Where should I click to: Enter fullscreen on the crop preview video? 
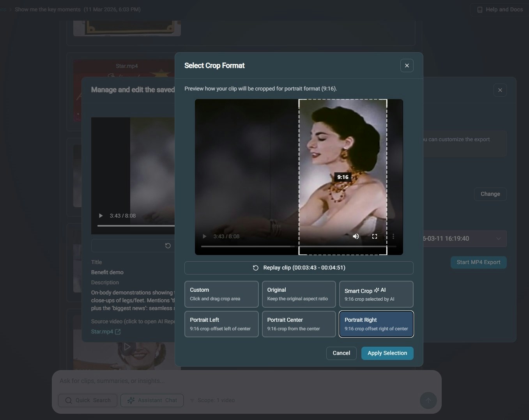coord(375,236)
